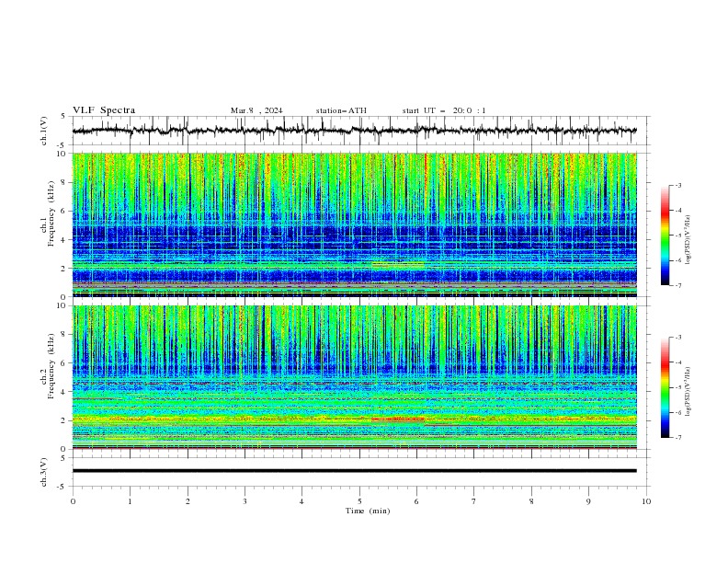Click the "-5" label on ch.1 colorbar

click(678, 236)
